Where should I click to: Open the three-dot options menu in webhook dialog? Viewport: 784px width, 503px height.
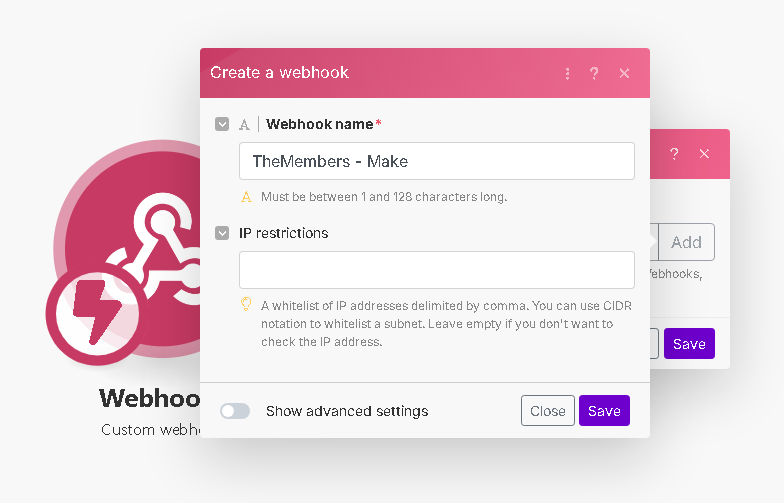[x=567, y=74]
